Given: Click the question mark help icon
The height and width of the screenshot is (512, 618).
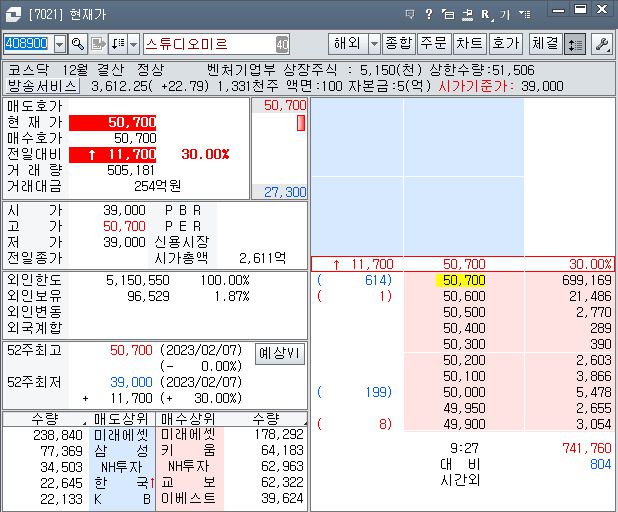Looking at the screenshot, I should [x=429, y=14].
